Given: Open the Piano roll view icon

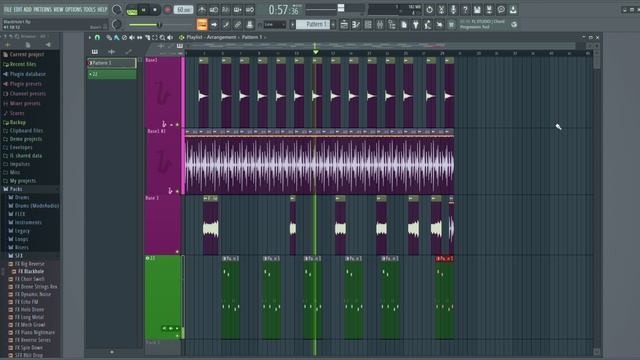Looking at the screenshot, I should 356,24.
